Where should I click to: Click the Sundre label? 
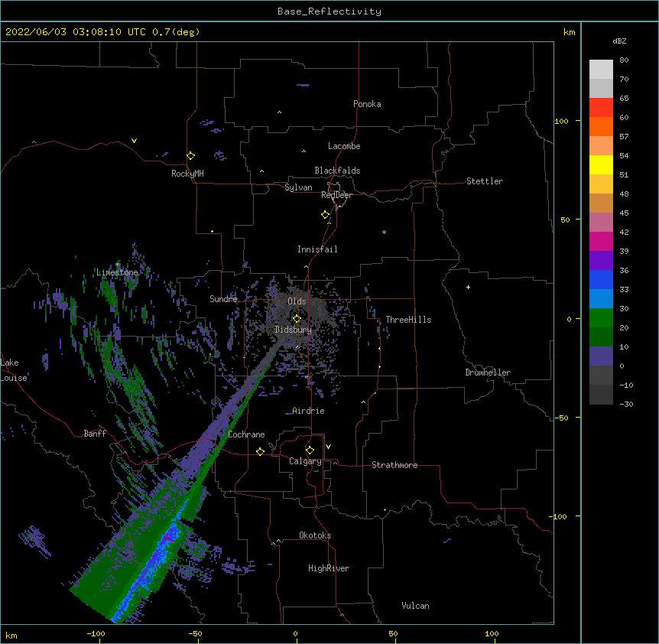pos(223,299)
